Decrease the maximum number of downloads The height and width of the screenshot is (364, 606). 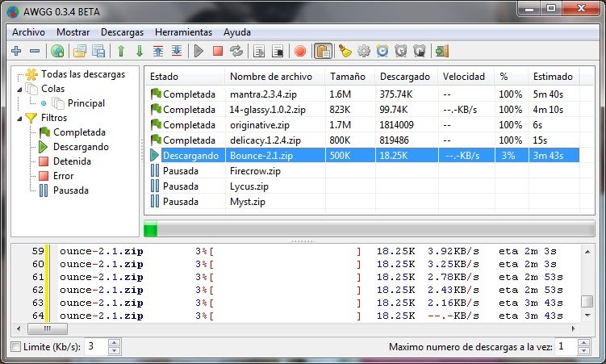click(583, 350)
